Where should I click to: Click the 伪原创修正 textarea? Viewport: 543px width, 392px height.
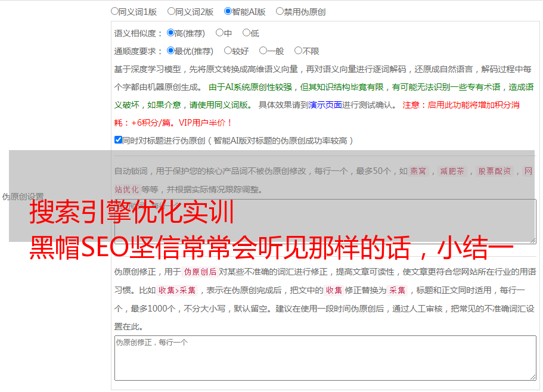pyautogui.click(x=325, y=358)
